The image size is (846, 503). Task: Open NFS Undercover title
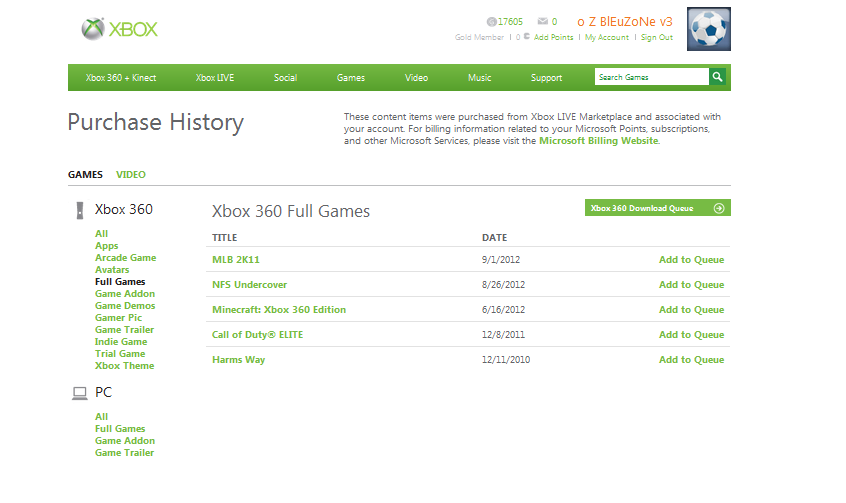coord(249,284)
